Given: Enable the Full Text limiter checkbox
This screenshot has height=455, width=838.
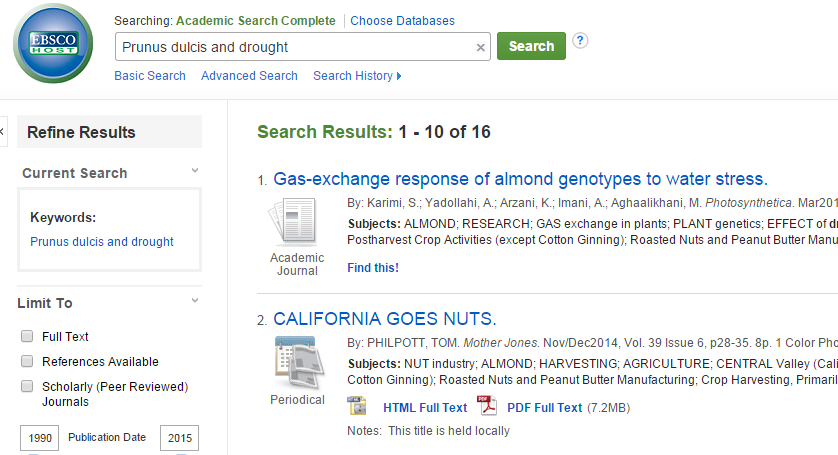Looking at the screenshot, I should coord(27,337).
